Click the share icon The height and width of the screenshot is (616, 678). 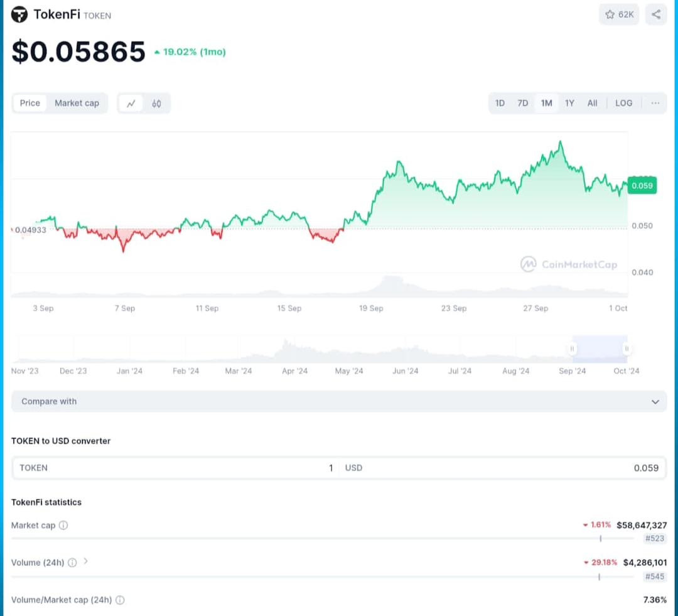click(x=656, y=14)
